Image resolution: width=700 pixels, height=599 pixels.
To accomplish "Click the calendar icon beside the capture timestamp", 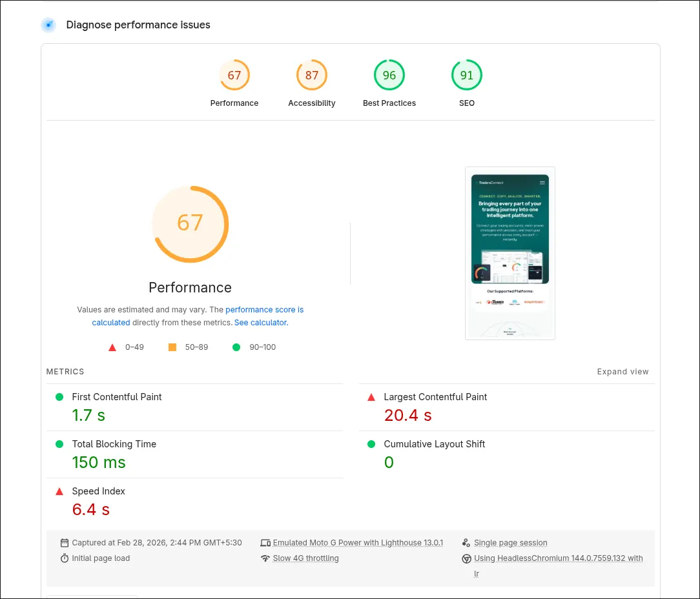I will click(65, 542).
